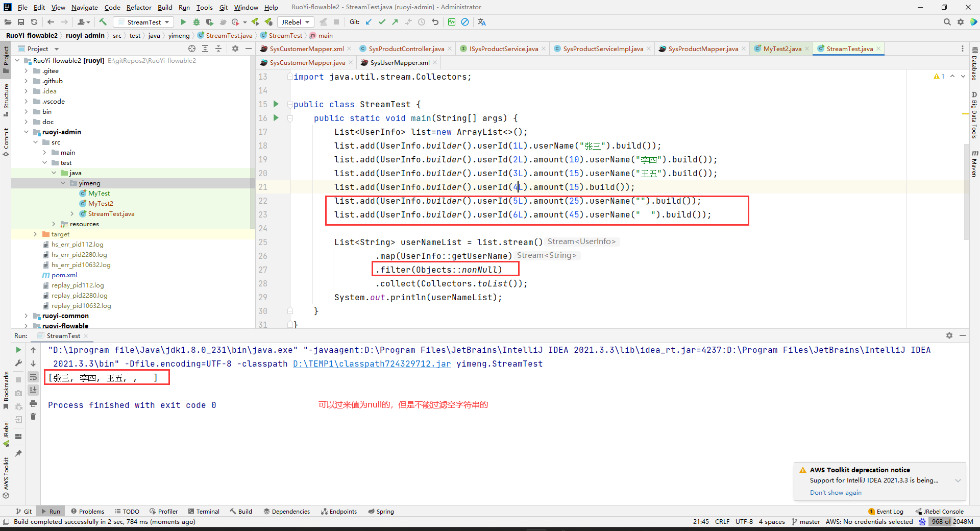Rerun StreamTest in the Run panel
Image resolution: width=980 pixels, height=531 pixels.
coord(18,350)
